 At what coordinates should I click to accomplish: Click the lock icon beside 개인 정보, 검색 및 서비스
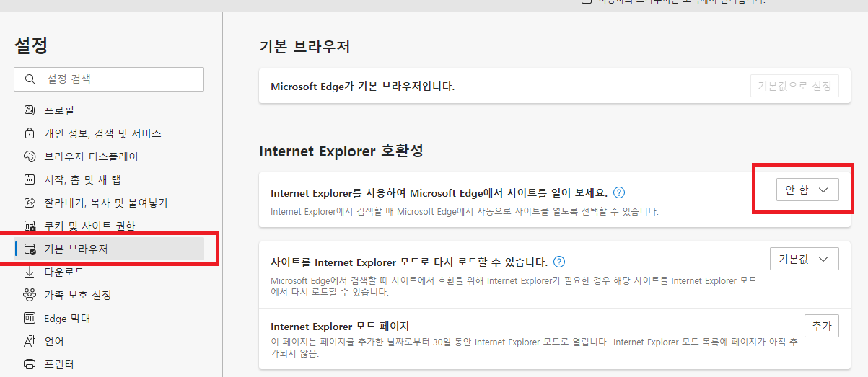(30, 133)
